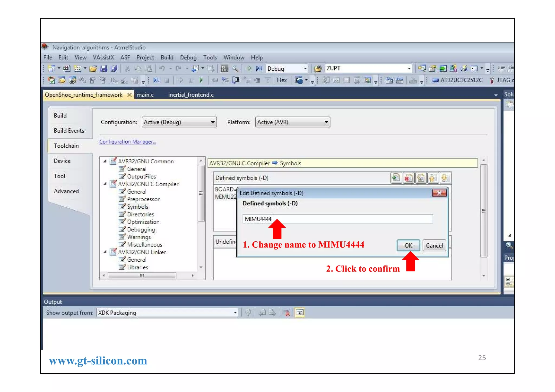Screen dimensions: 555x392
Task: Switch to the main.c tab
Action: 145,95
